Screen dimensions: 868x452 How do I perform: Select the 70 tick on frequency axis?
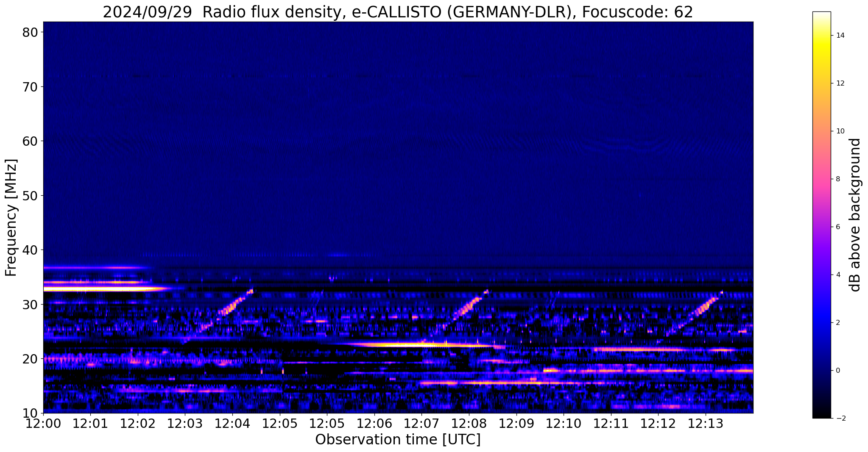(x=30, y=87)
